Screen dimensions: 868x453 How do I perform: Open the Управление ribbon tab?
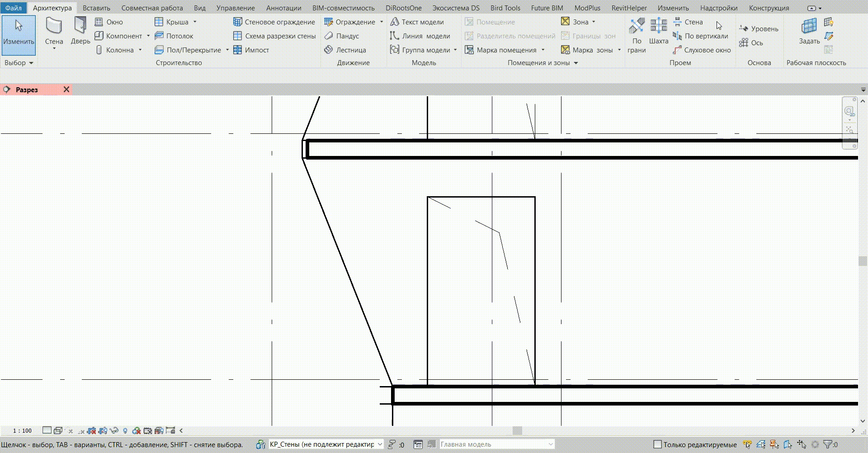click(x=236, y=8)
